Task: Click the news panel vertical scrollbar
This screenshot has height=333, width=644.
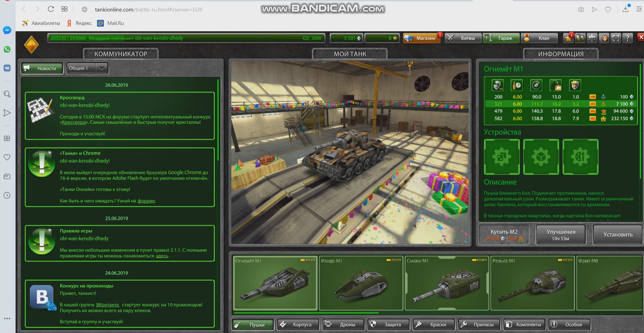Action: tap(218, 120)
